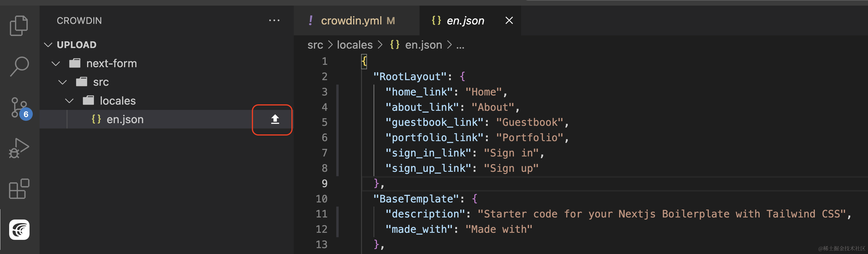Click en.json in the breadcrumb path
The image size is (868, 254).
(x=423, y=45)
